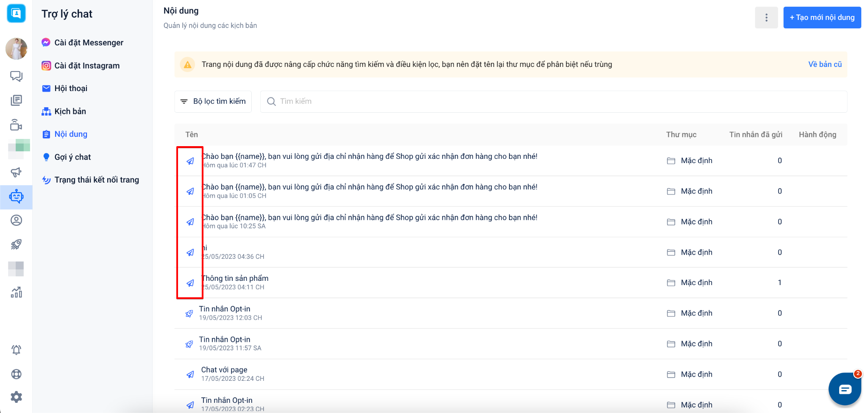Open the statistics chart sidebar icon

pos(16,292)
